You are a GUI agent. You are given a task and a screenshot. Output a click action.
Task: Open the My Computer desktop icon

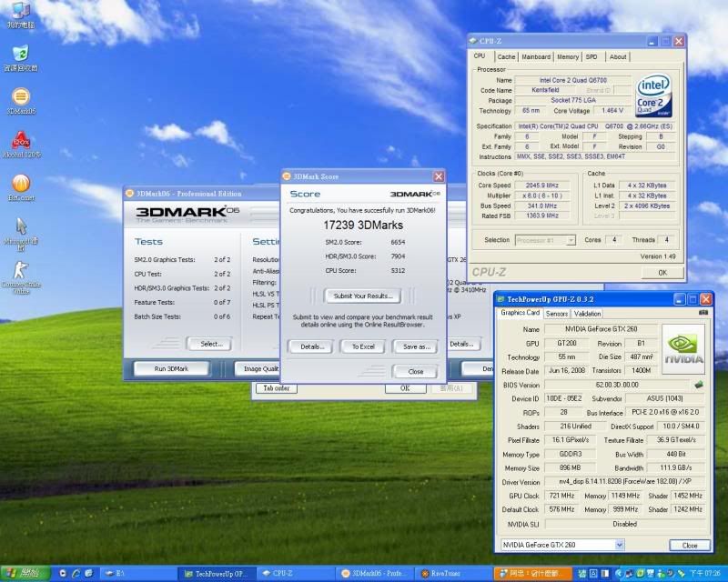pos(20,14)
